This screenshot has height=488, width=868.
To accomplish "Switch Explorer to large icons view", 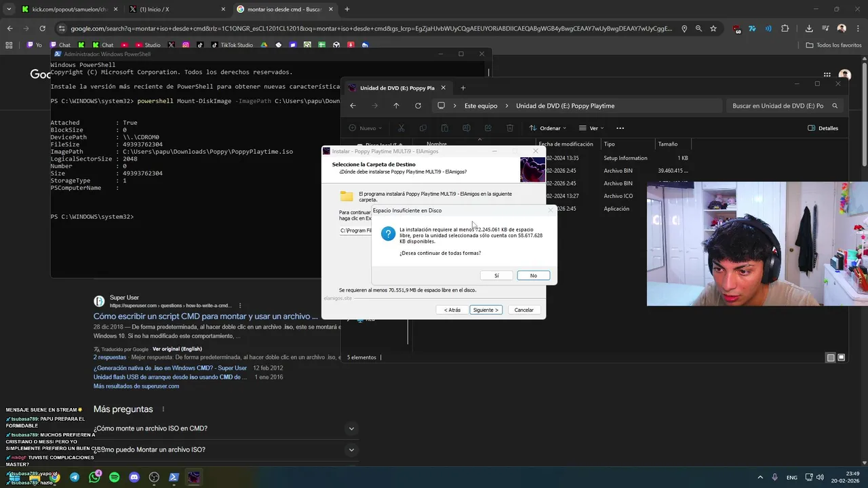I will 842,357.
